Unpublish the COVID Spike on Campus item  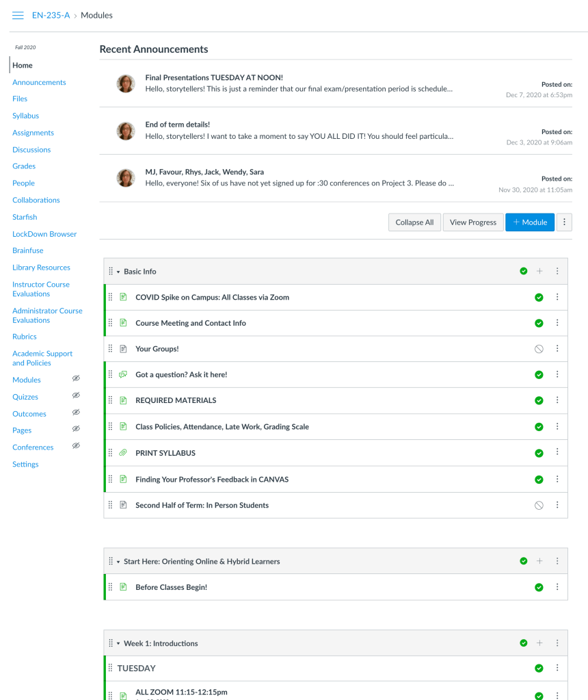pos(539,298)
